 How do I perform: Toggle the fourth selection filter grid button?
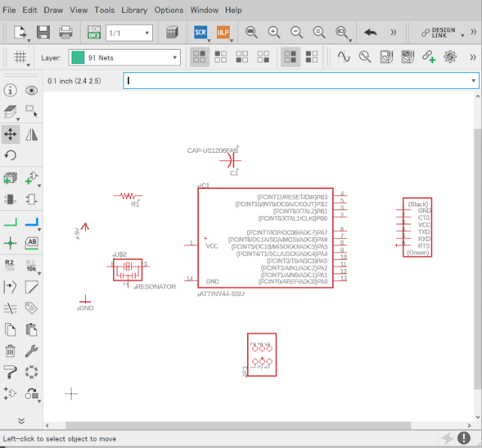[263, 56]
